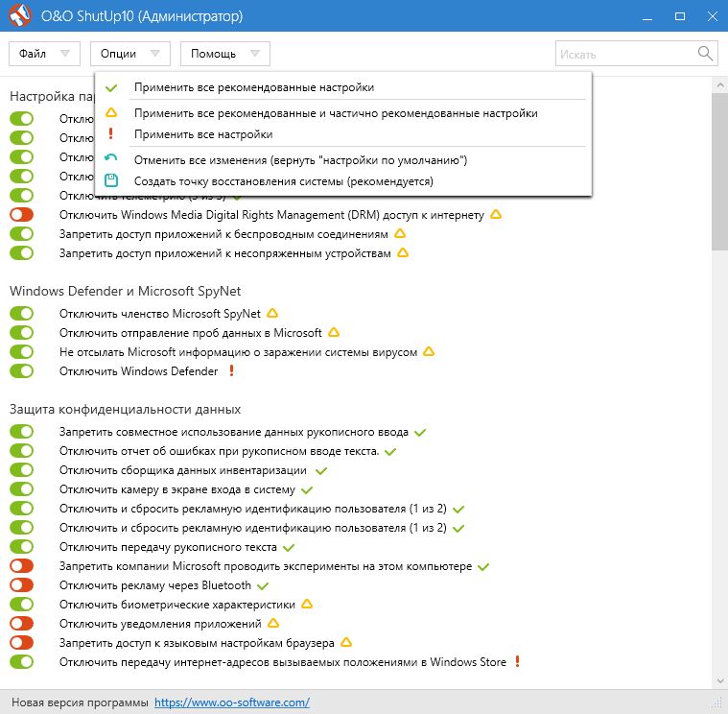Open the www.oo-software.com link
This screenshot has width=728, height=714.
231,702
